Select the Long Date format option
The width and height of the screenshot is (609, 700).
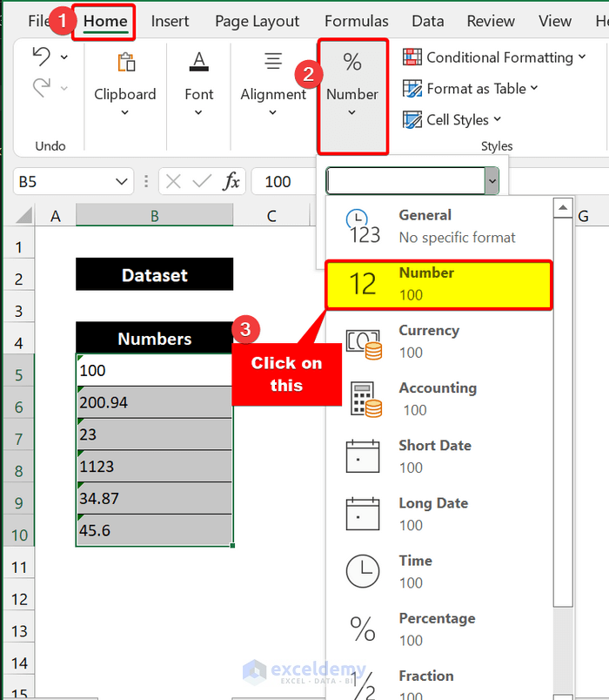tap(439, 515)
